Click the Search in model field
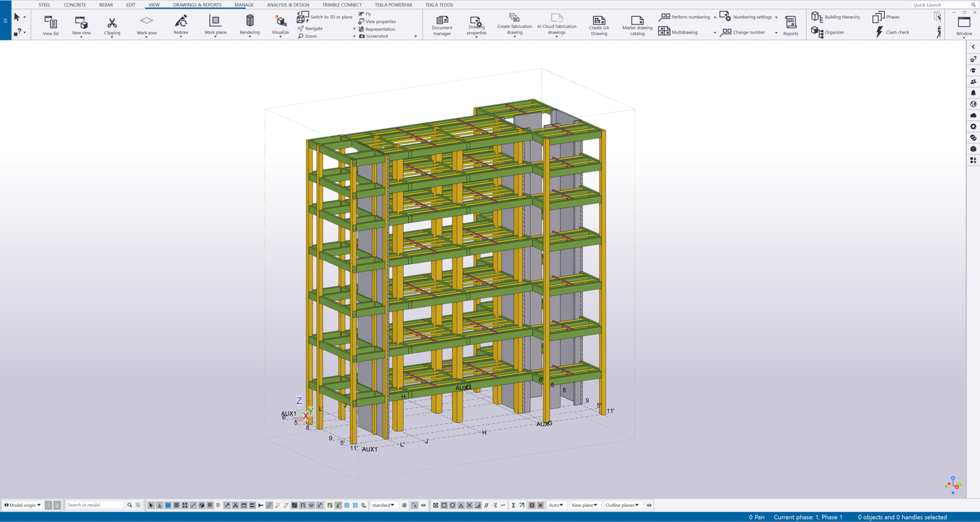The image size is (980, 522). pos(95,505)
